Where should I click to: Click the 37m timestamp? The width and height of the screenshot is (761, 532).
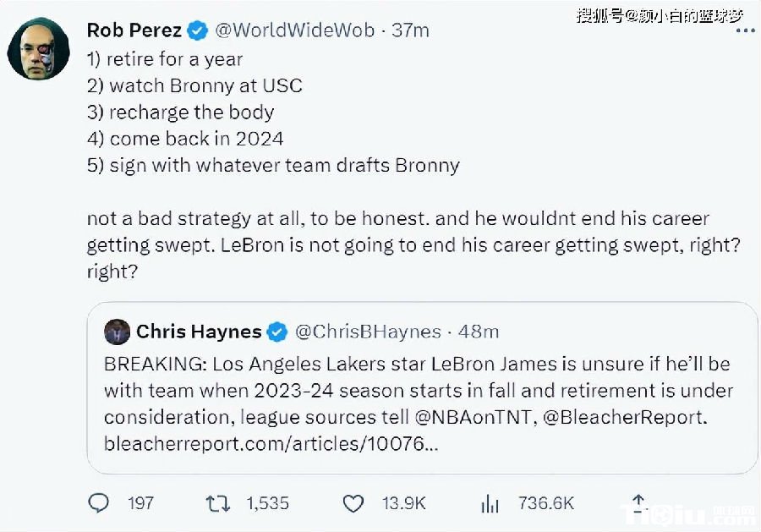pyautogui.click(x=411, y=30)
